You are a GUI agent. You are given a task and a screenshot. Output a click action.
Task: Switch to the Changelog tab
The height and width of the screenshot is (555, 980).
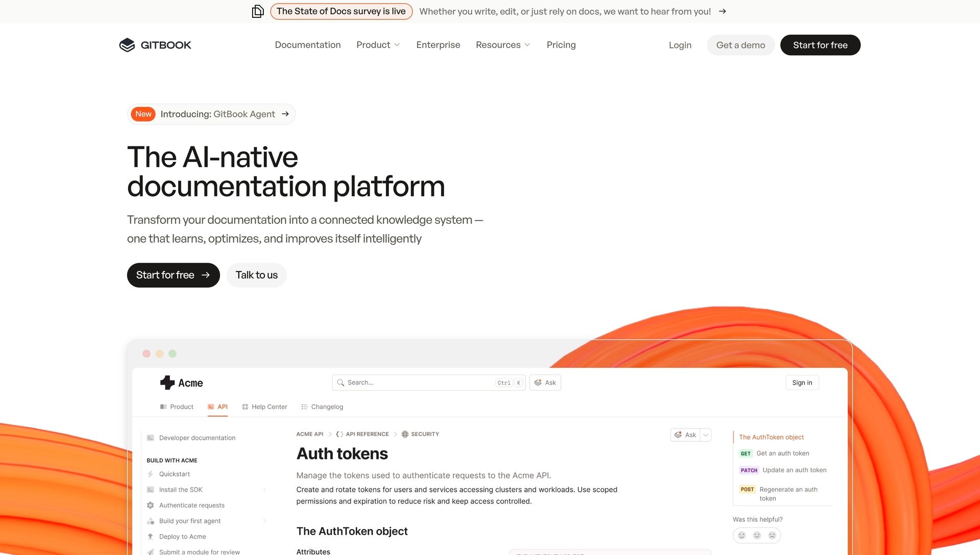click(x=322, y=407)
